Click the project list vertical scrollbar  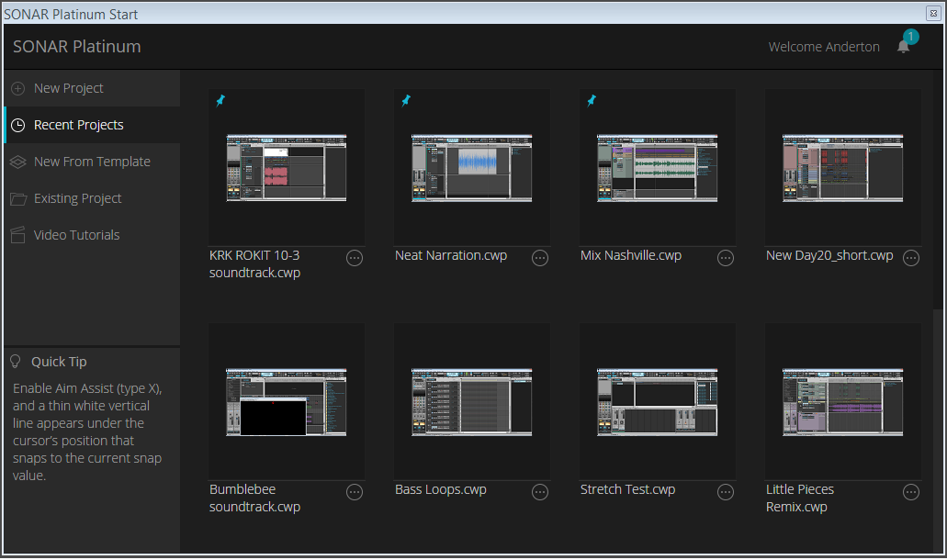[937, 431]
